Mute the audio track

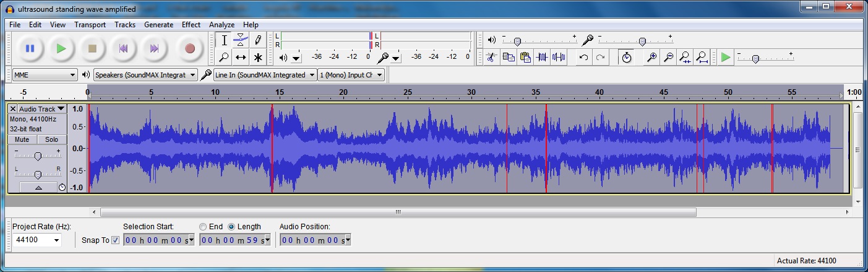coord(22,139)
